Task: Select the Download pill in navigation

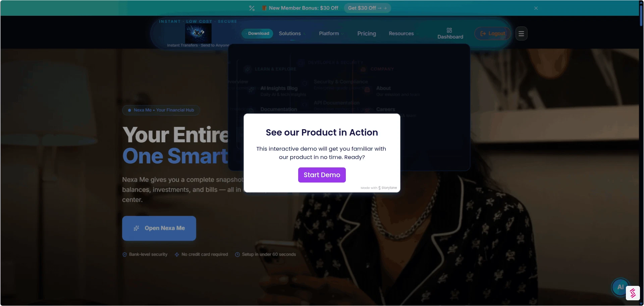Action: (x=257, y=34)
